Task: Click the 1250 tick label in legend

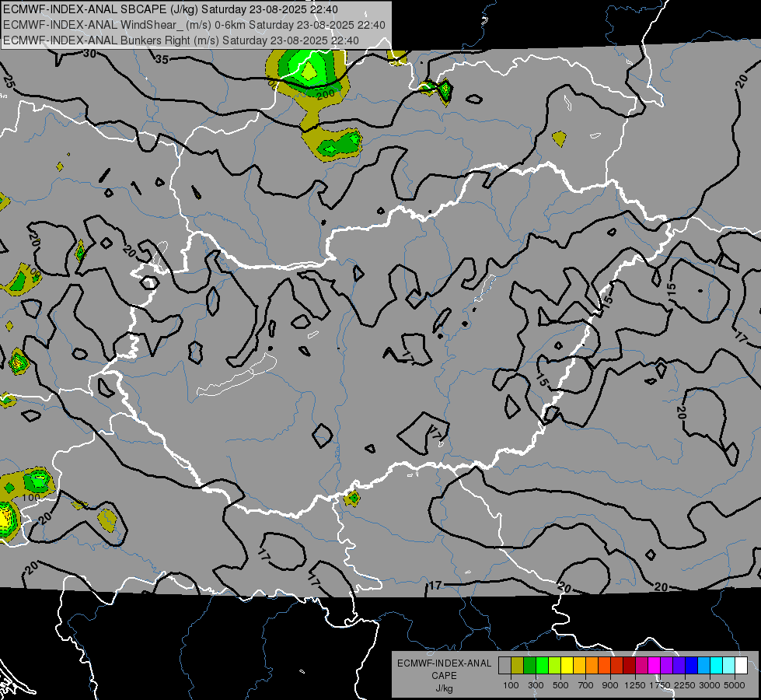Action: [x=635, y=685]
